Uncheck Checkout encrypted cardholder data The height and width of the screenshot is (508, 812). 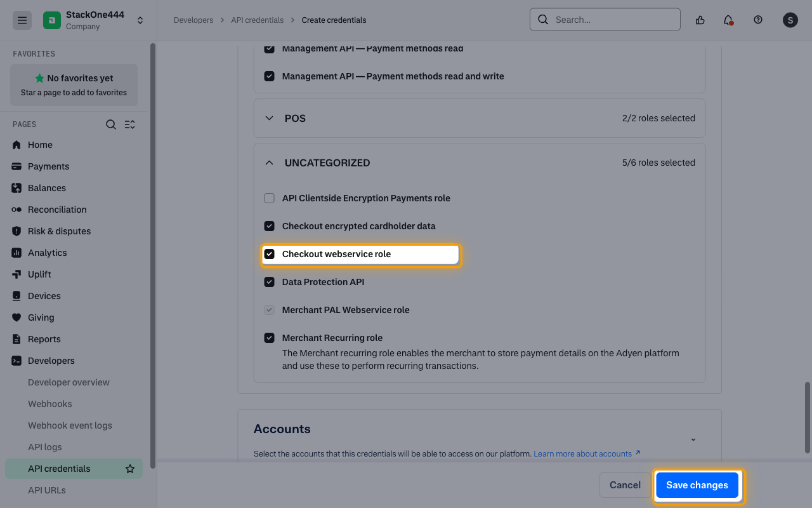click(269, 226)
